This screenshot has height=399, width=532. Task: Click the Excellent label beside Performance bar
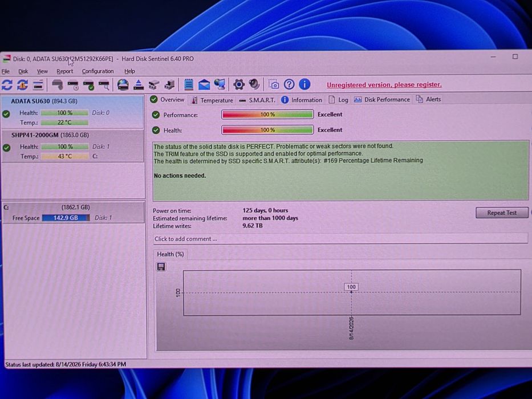click(330, 115)
